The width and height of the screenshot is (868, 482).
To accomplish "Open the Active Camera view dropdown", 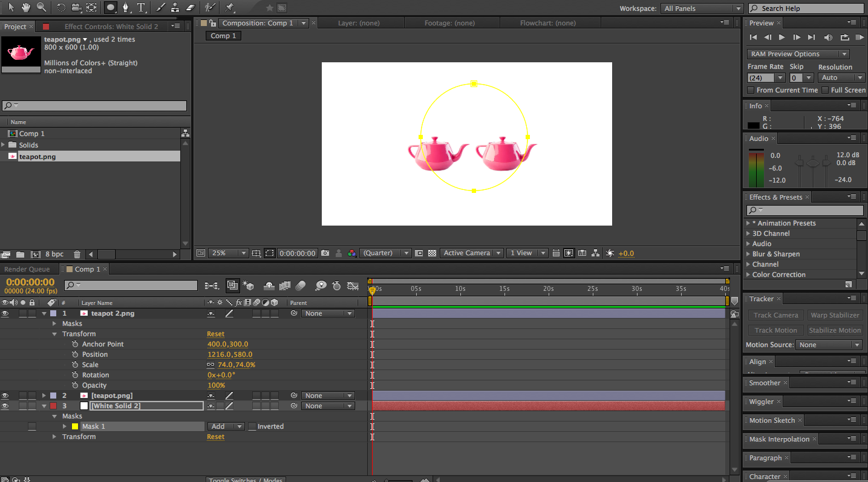I will point(472,253).
